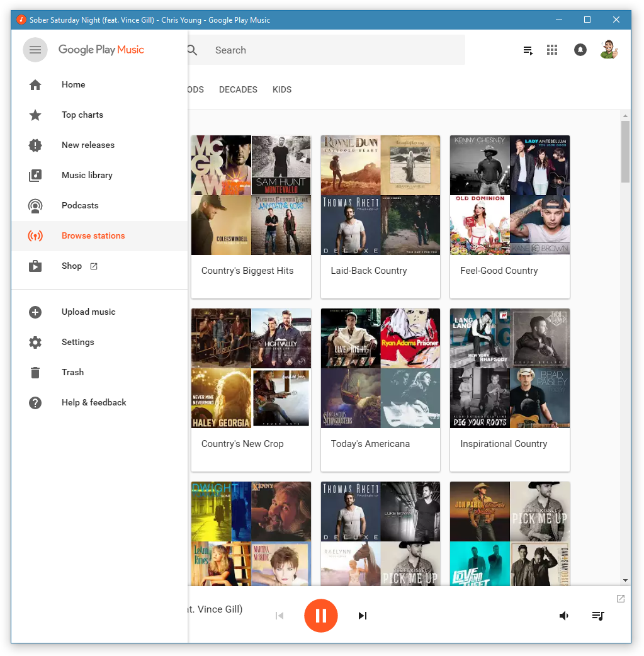Skip to the next track
Image resolution: width=644 pixels, height=656 pixels.
tap(362, 616)
